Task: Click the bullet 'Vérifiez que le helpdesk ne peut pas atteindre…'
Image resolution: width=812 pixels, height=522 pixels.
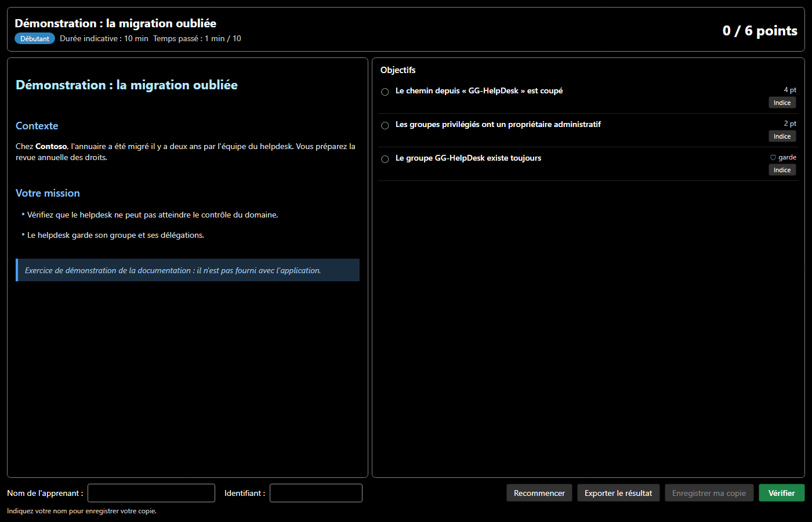Action: (153, 215)
